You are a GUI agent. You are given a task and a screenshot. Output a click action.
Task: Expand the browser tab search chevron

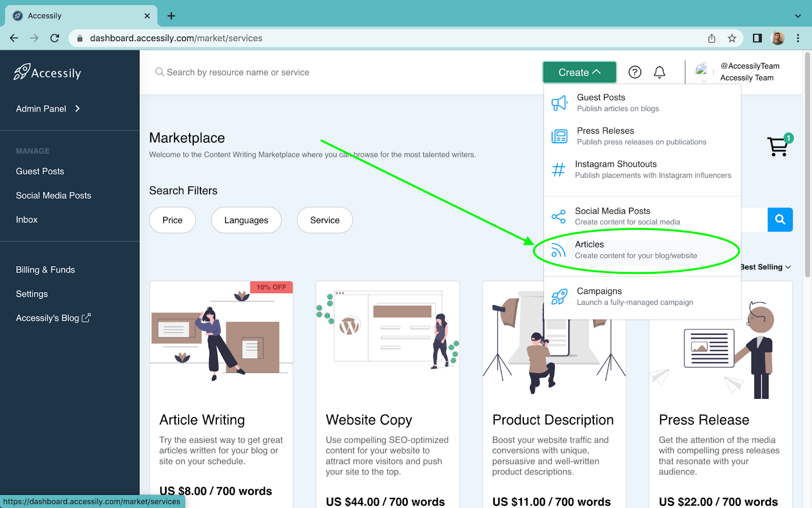[x=798, y=16]
